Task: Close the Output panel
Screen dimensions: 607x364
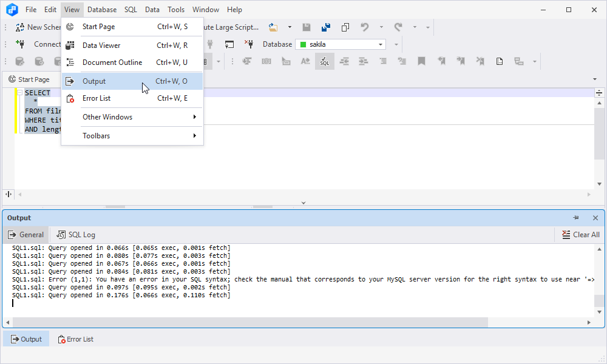Action: click(x=595, y=218)
